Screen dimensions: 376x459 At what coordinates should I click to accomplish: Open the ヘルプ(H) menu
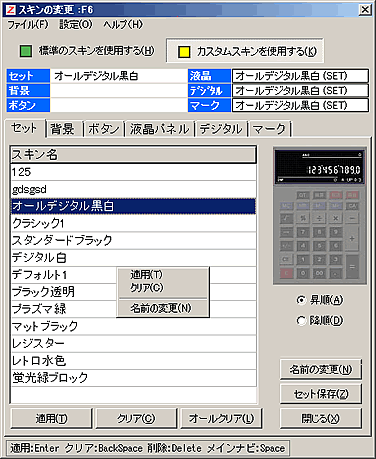(x=123, y=24)
